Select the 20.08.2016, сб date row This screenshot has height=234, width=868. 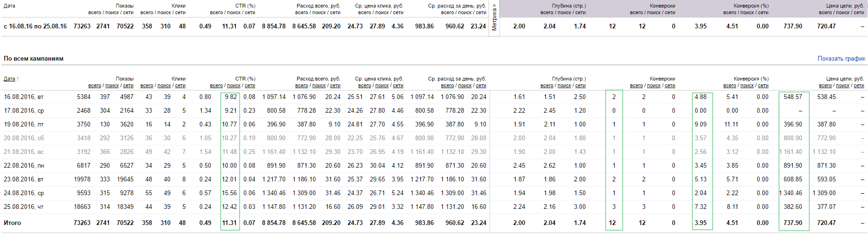point(434,138)
